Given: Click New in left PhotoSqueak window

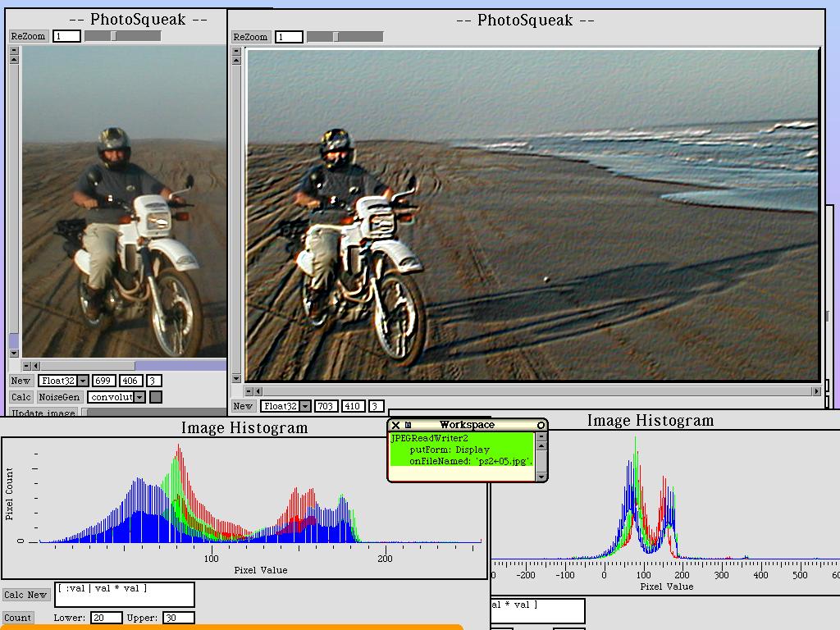Looking at the screenshot, I should [21, 381].
